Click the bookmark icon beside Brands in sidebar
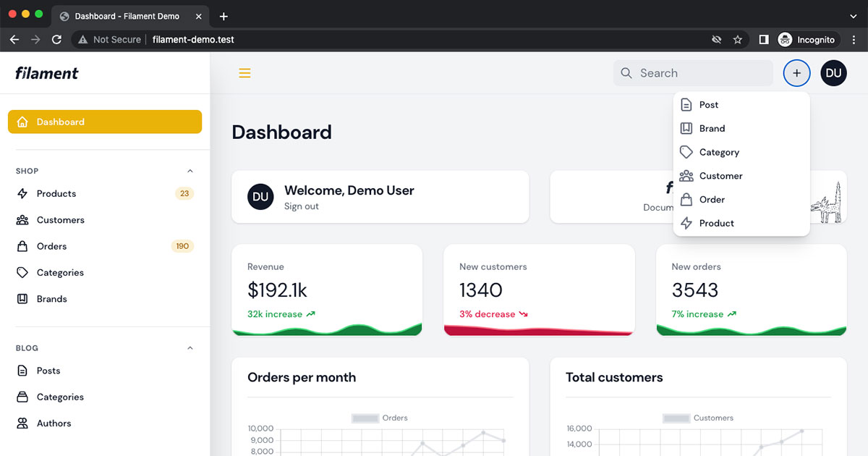868x456 pixels. (22, 299)
